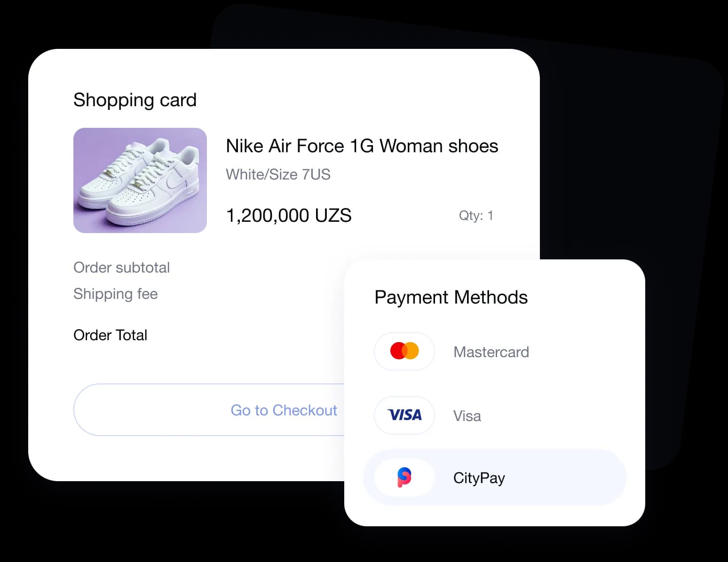Image resolution: width=728 pixels, height=562 pixels.
Task: Click the 1,200,000 UZS price
Action: [x=289, y=216]
